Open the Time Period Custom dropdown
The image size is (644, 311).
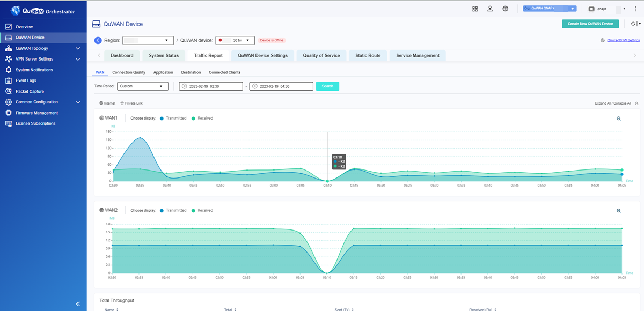coord(143,86)
